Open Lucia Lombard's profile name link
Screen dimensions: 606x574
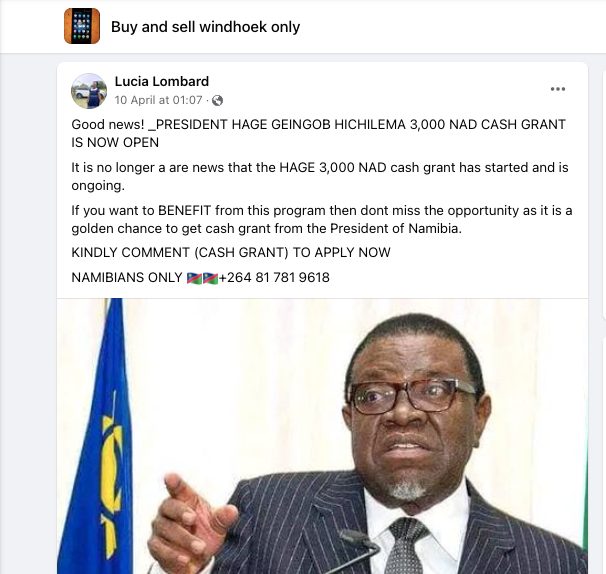(x=162, y=81)
